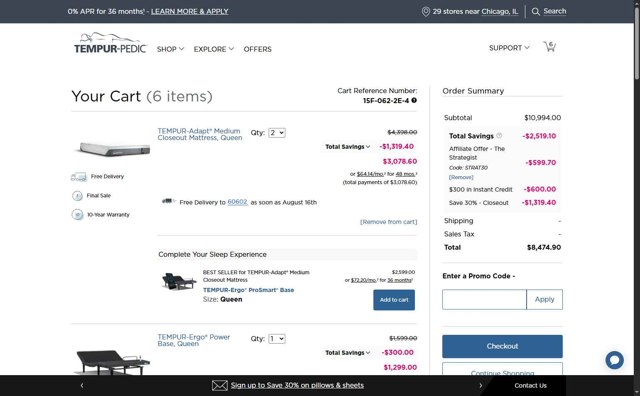Click Contact Us in bottom bar
The height and width of the screenshot is (396, 640).
point(530,385)
